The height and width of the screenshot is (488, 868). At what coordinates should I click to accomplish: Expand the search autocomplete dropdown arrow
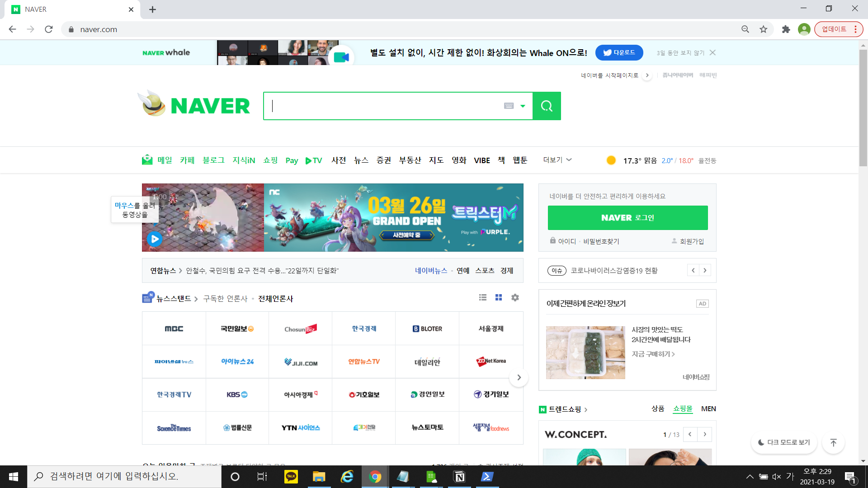(523, 106)
